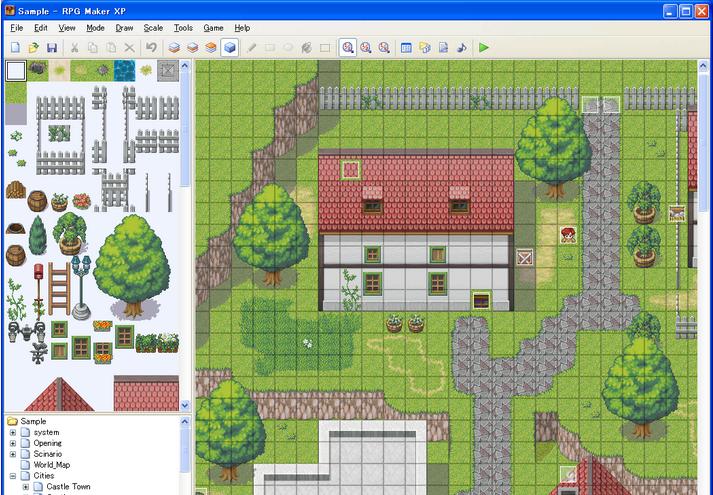Switch to the Events layer mode
The height and width of the screenshot is (495, 713).
tap(229, 47)
